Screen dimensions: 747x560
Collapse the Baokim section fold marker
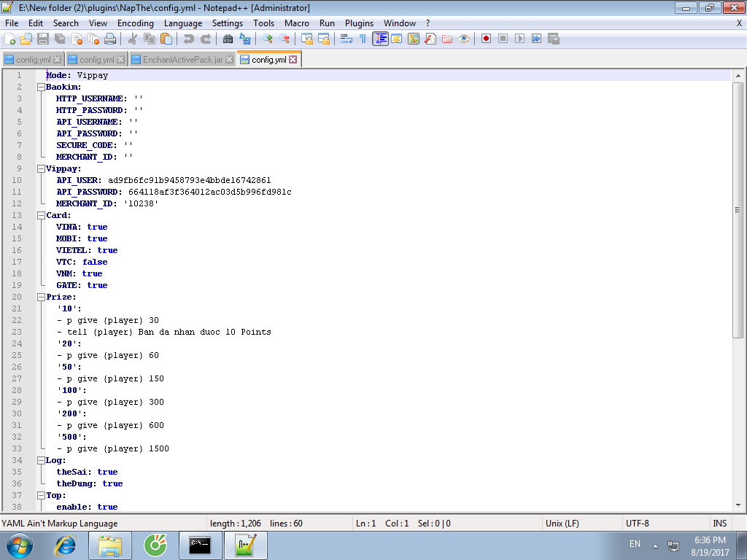pyautogui.click(x=41, y=87)
